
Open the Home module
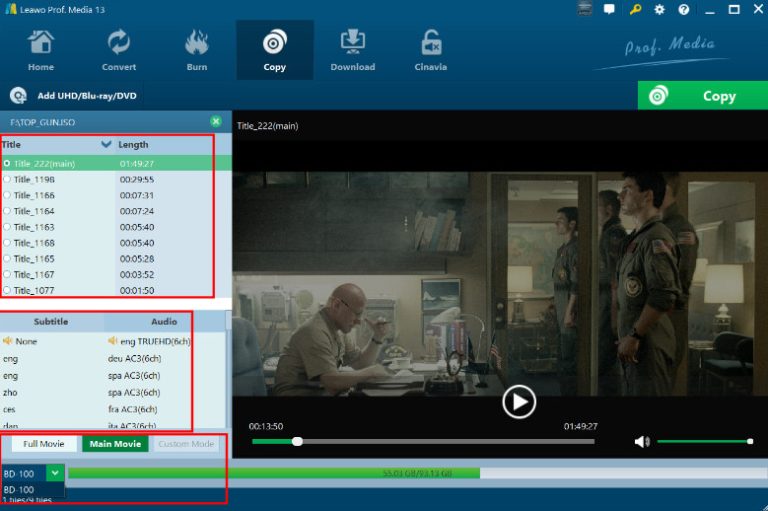coord(41,50)
